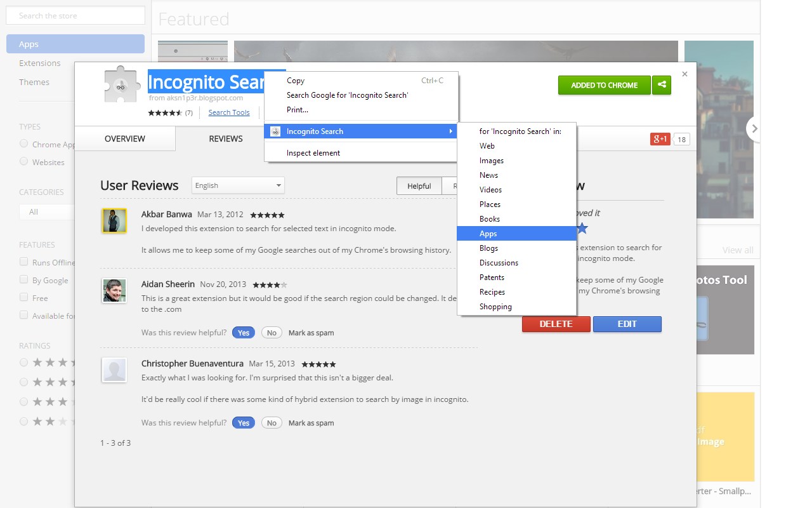Select the top star rating radio button

(23, 362)
